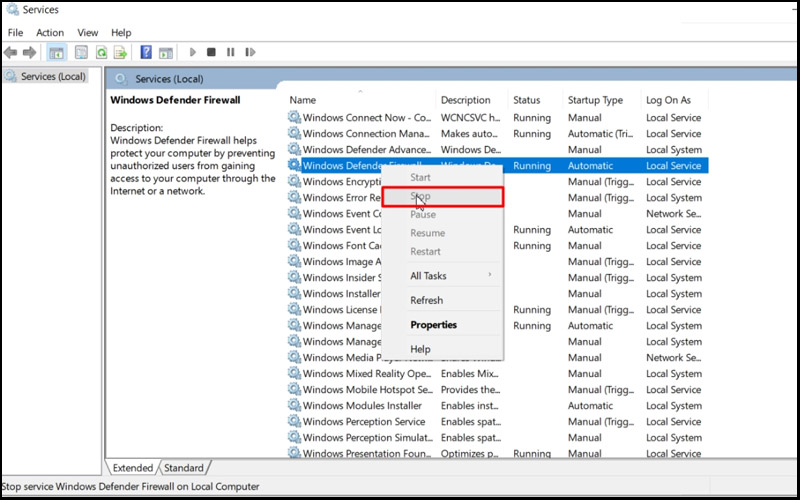Click the Start Service play toolbar icon
The height and width of the screenshot is (500, 800).
click(192, 52)
